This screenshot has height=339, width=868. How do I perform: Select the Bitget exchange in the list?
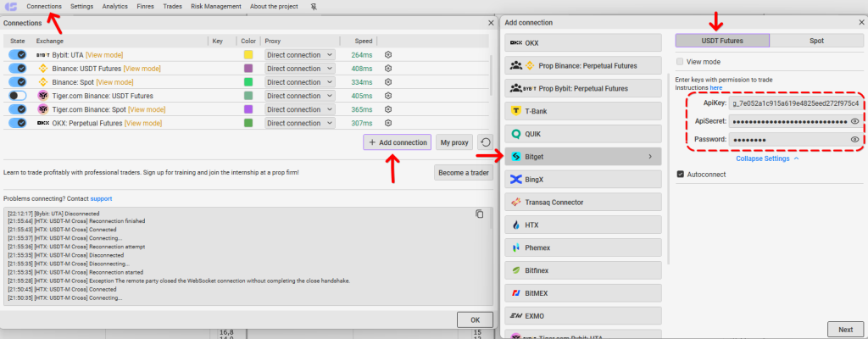[x=583, y=156]
